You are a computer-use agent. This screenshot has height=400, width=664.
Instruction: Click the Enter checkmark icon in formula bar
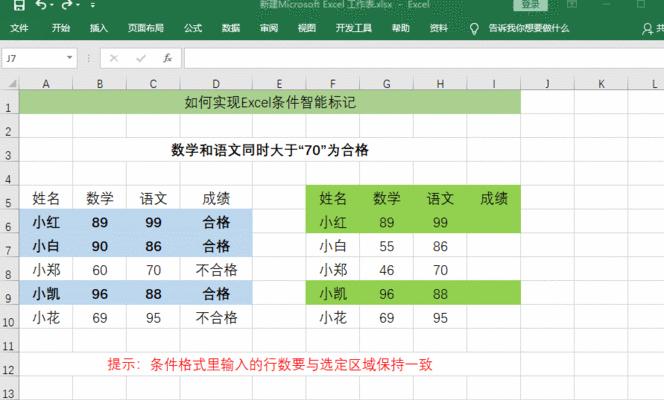click(x=141, y=58)
